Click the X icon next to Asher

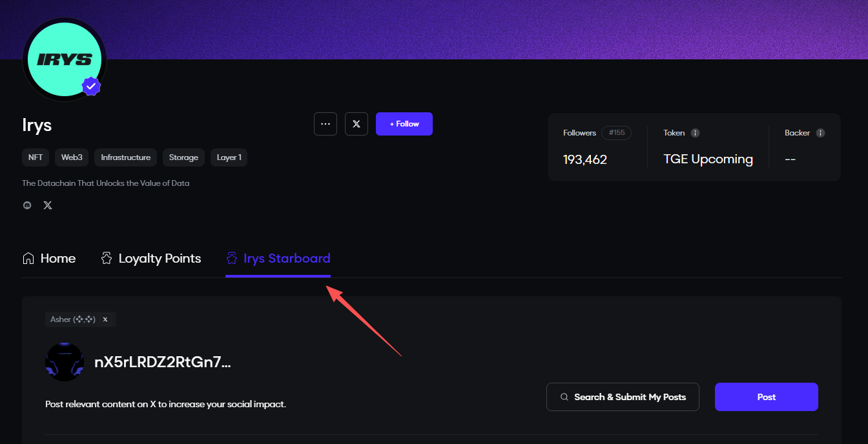tap(105, 319)
